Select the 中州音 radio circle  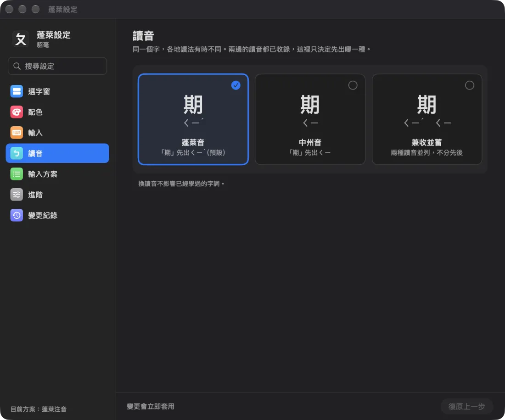coord(353,85)
